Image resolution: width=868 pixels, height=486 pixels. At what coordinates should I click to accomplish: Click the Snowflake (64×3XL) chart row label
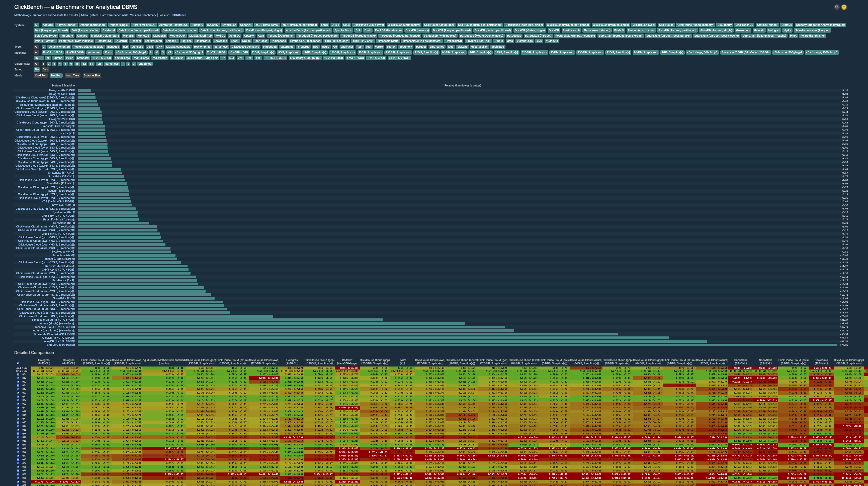[62, 173]
